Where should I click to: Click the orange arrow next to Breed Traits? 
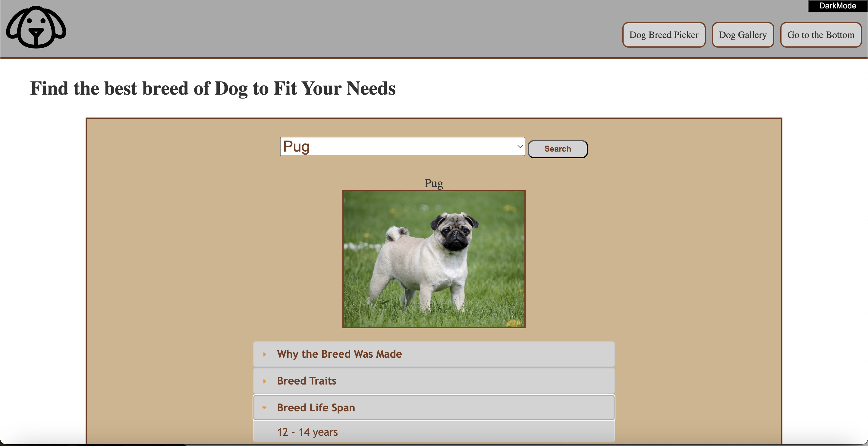click(x=265, y=381)
